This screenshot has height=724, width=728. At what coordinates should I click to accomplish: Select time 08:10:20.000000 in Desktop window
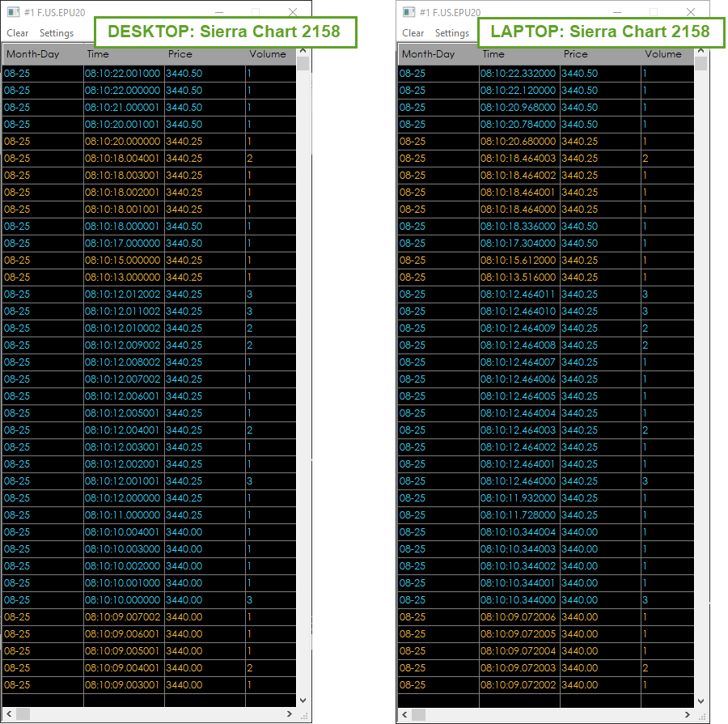[123, 142]
